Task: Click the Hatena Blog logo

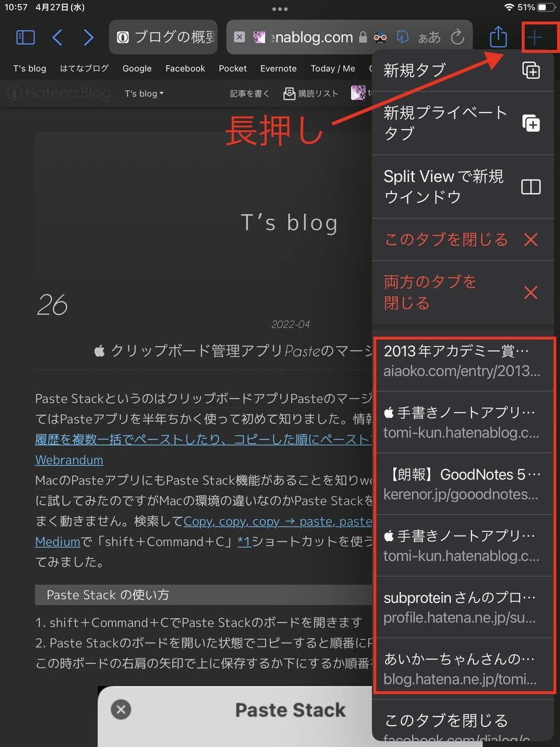Action: (x=59, y=94)
